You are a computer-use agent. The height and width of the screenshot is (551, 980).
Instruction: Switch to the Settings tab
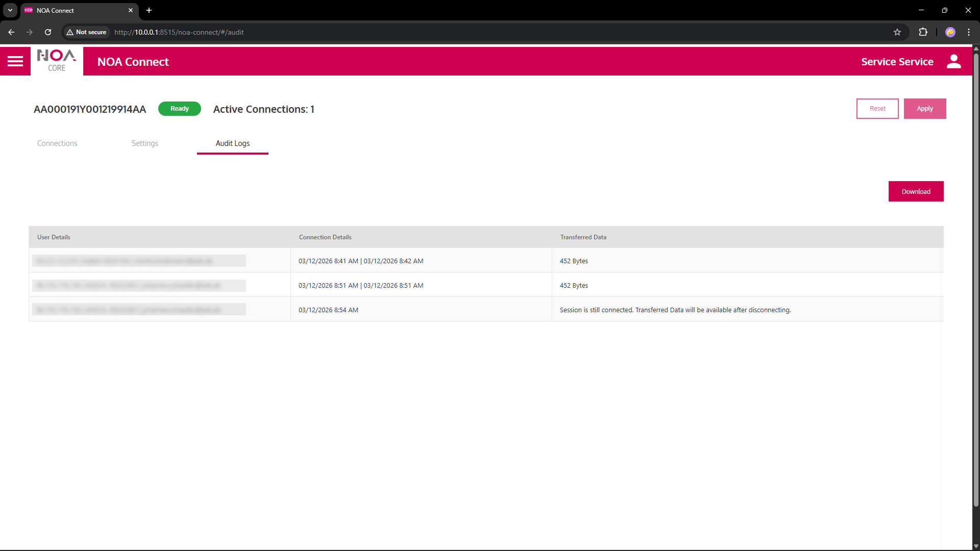point(145,143)
